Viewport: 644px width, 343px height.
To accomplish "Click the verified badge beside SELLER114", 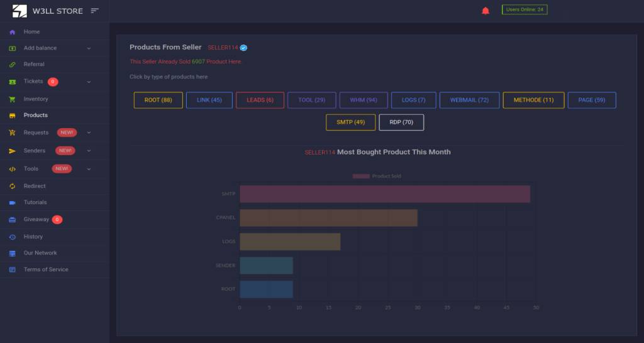I will coord(243,48).
